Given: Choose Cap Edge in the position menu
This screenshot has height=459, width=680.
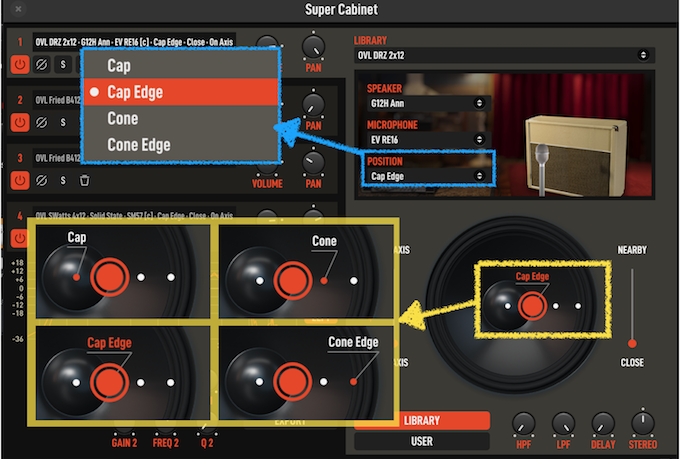Looking at the screenshot, I should pos(181,92).
